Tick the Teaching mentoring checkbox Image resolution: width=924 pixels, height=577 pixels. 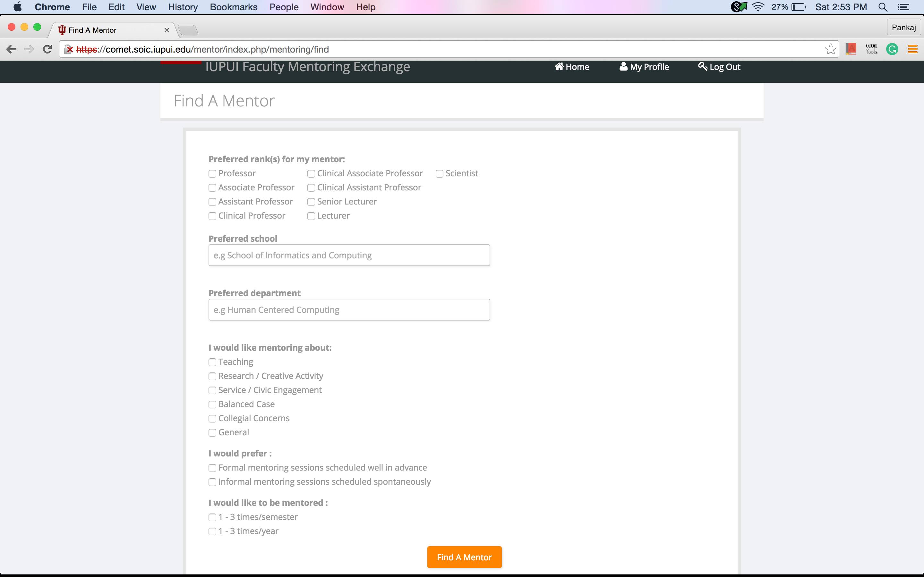pos(212,362)
